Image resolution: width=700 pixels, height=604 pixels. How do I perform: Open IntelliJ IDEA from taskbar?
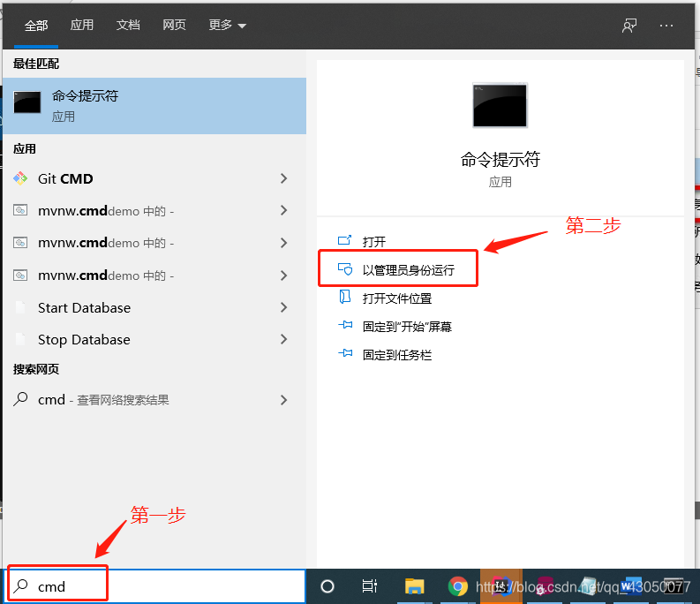(501, 585)
